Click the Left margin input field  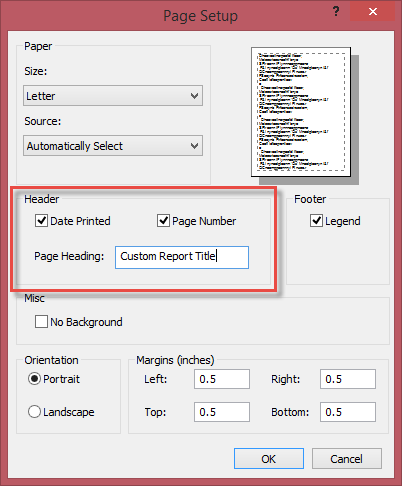point(222,379)
